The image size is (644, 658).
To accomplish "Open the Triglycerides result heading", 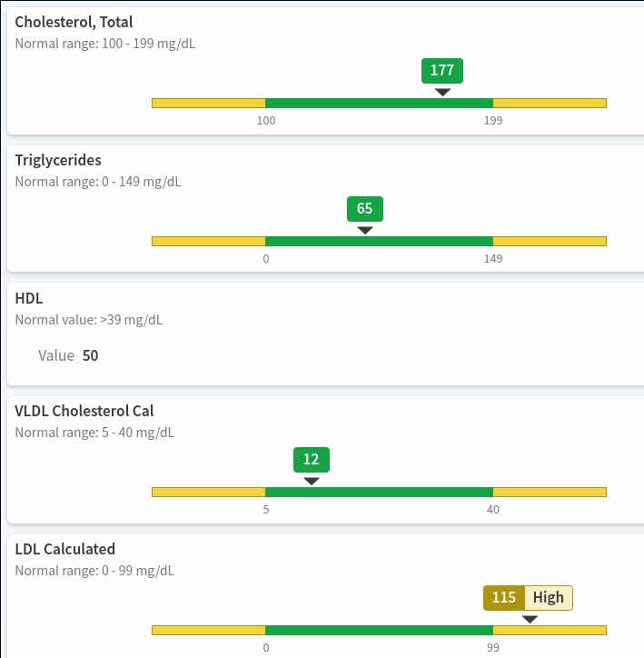I will point(58,160).
